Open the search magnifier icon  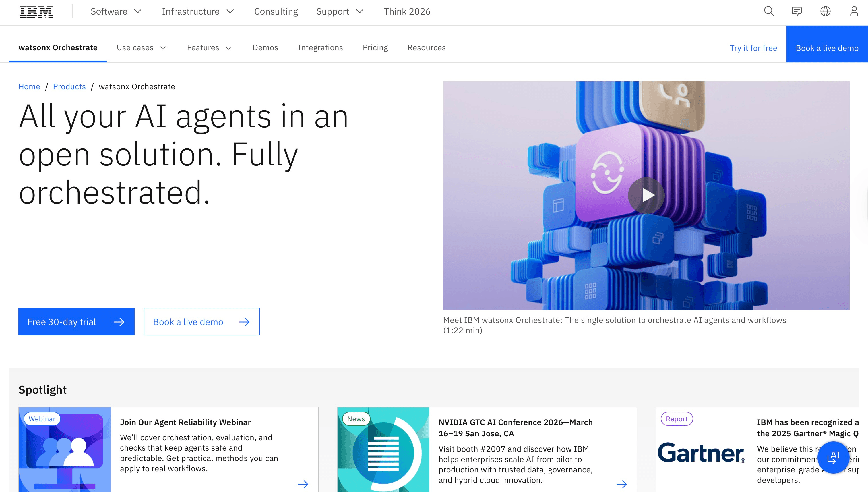(769, 11)
